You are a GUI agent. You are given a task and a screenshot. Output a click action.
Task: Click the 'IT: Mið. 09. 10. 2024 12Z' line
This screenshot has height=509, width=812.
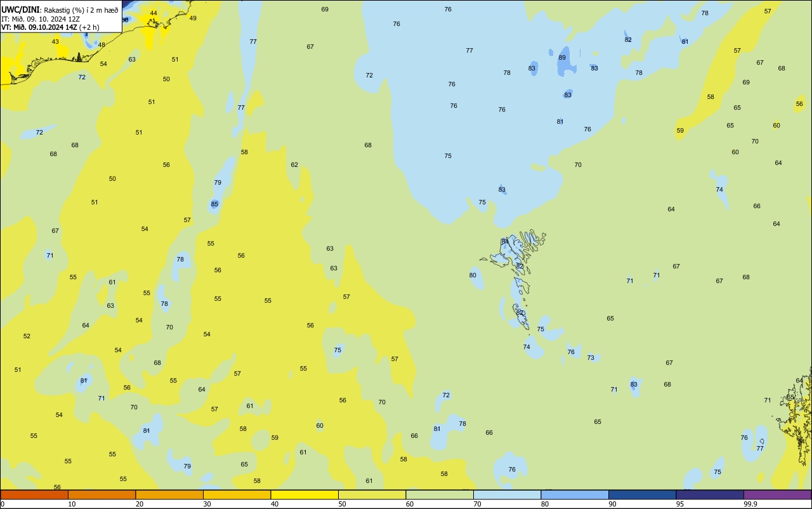coord(41,18)
